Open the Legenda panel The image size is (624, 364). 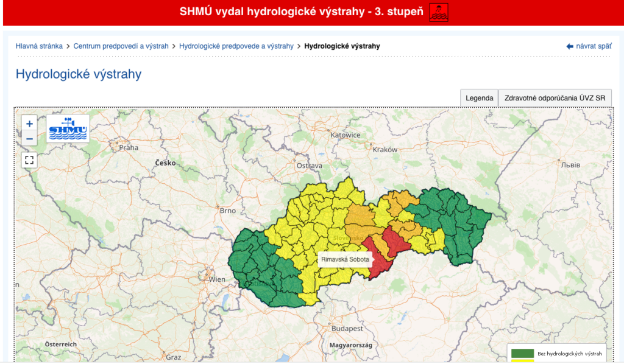[x=479, y=98]
